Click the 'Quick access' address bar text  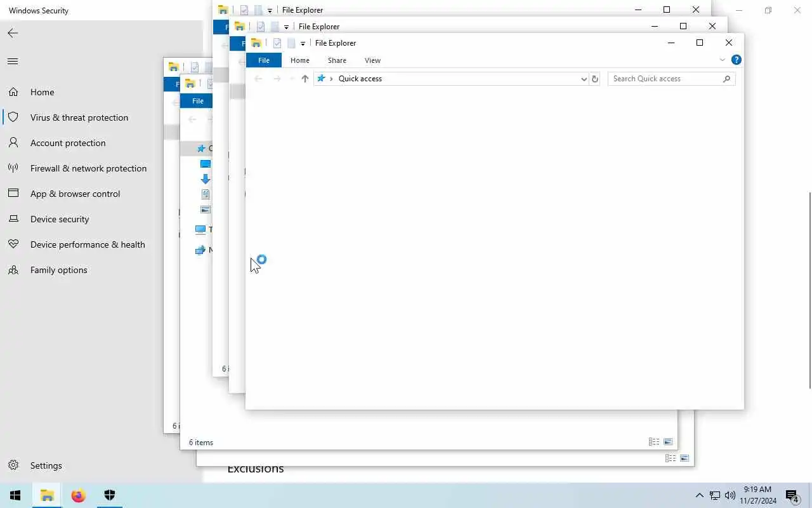(x=360, y=79)
